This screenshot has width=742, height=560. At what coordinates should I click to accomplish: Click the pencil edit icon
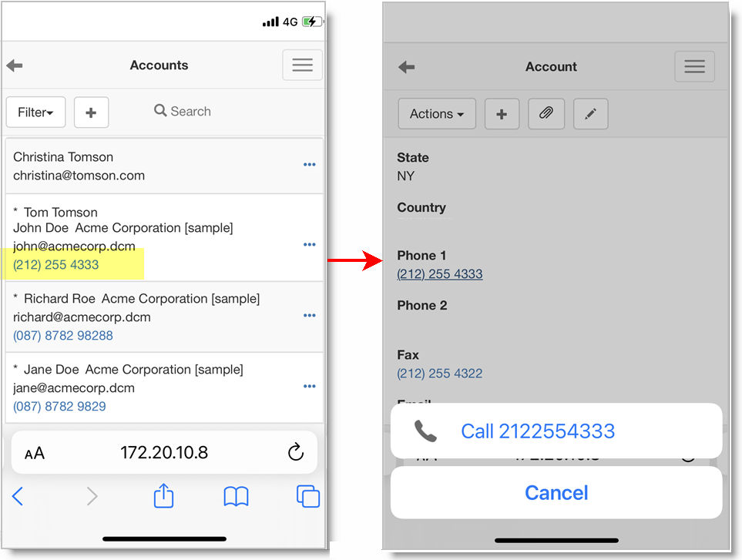pos(590,114)
